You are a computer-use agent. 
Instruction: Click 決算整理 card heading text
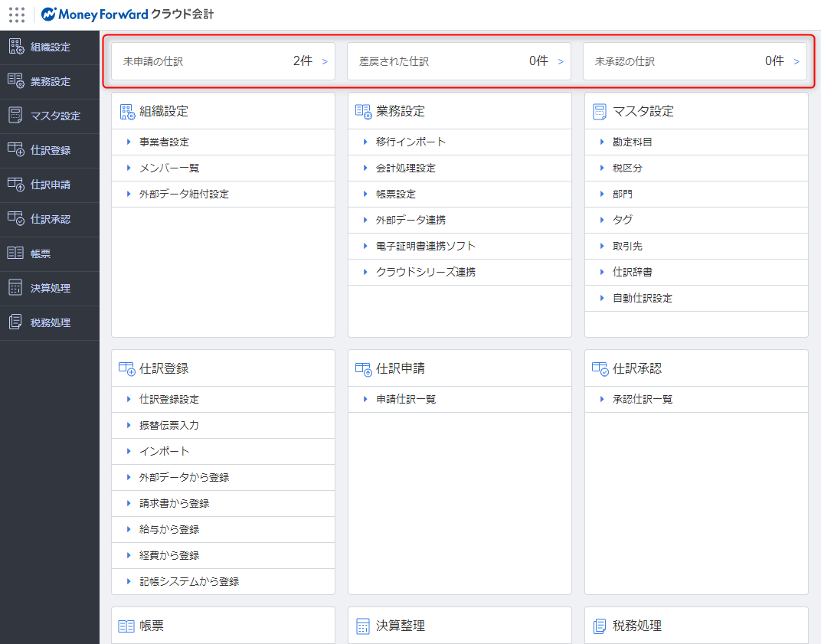(x=401, y=626)
